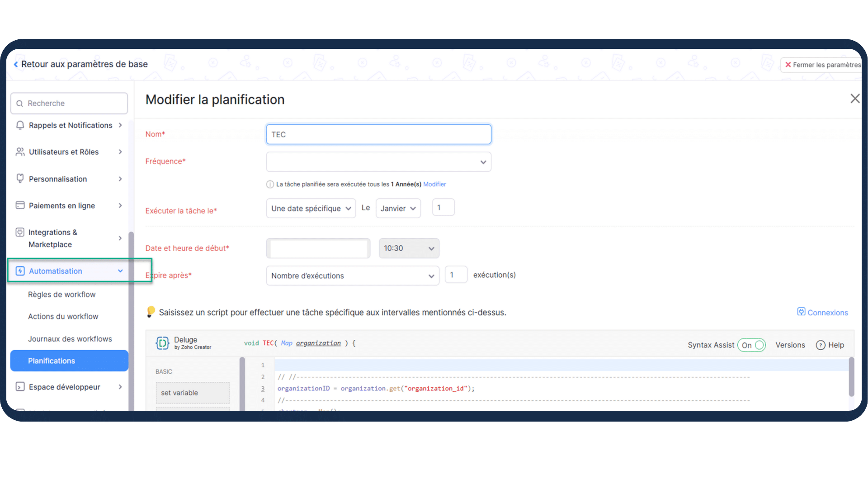Click the Rappels et Notifications bell icon

(20, 125)
